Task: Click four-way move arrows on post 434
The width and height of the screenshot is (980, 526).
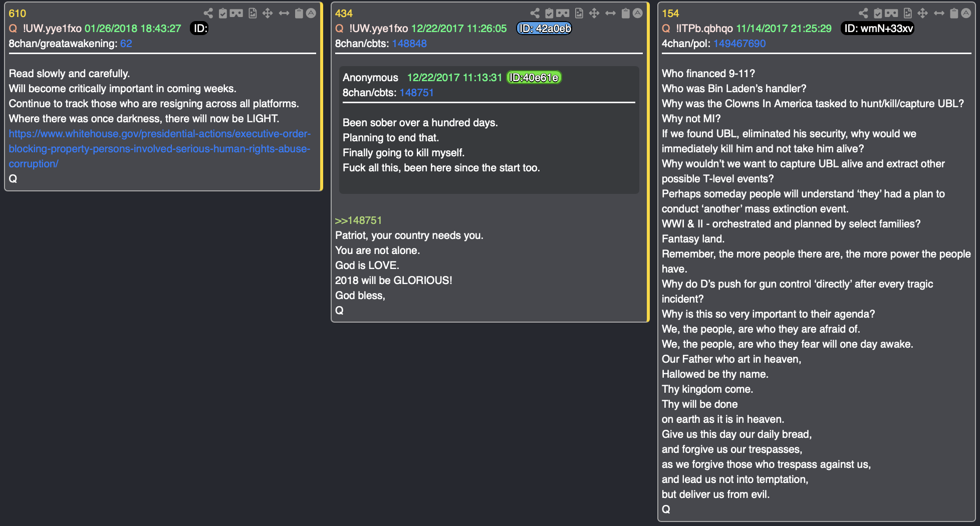Action: [594, 14]
